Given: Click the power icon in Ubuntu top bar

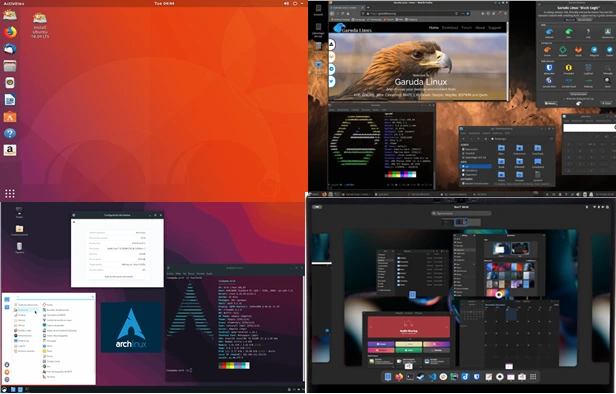Looking at the screenshot, I should pos(295,3).
